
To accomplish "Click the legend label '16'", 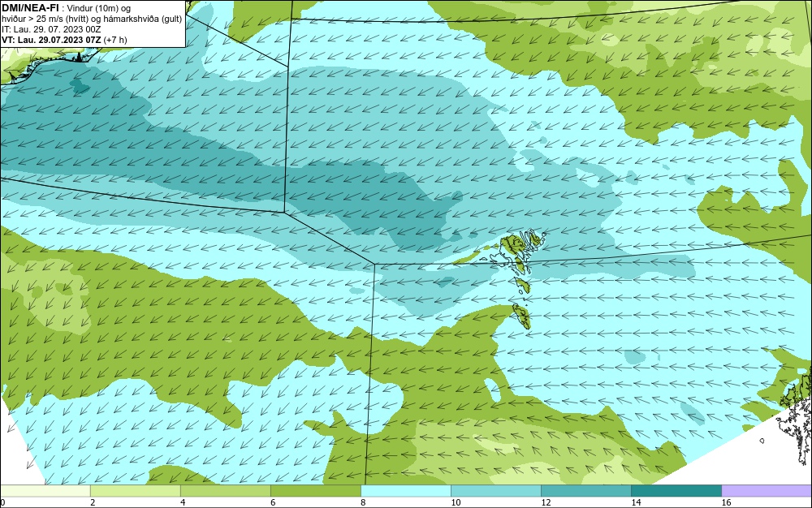I will 726,502.
